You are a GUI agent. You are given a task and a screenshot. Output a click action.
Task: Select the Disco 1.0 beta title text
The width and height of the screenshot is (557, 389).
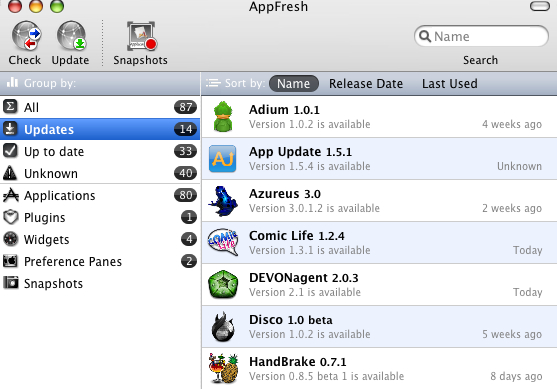[291, 320]
